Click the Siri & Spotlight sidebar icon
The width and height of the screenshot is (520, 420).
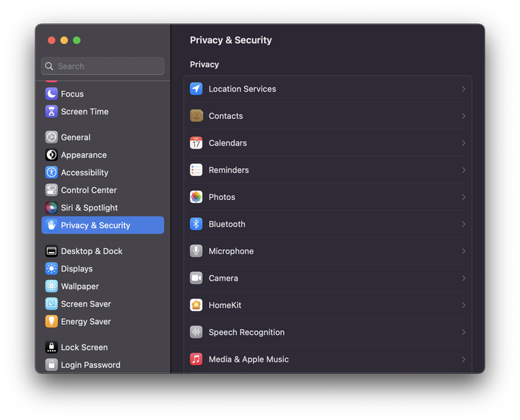51,208
